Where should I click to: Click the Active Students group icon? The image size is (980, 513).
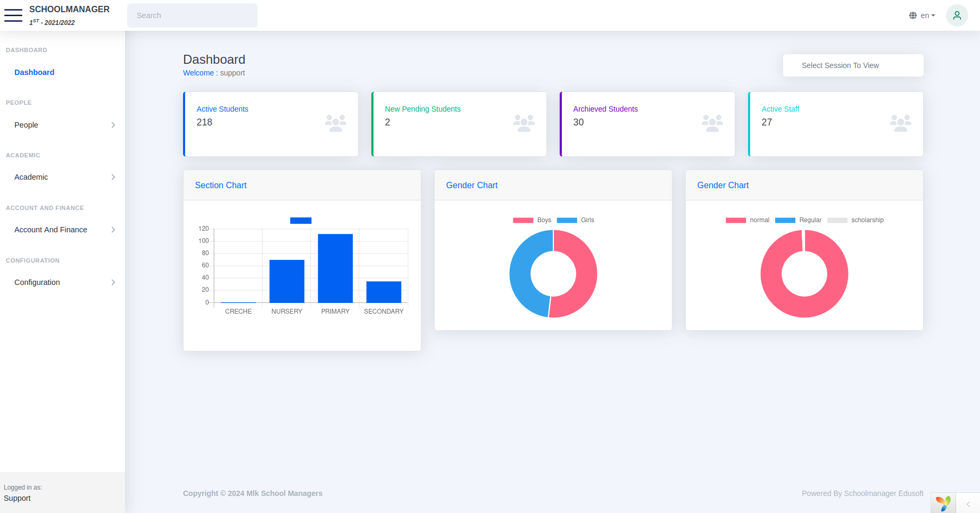point(336,123)
